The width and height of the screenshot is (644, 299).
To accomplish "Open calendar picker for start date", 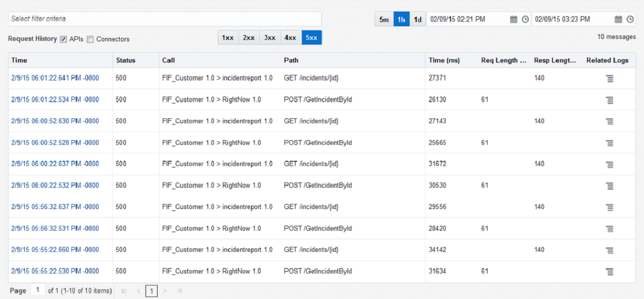I will point(514,19).
